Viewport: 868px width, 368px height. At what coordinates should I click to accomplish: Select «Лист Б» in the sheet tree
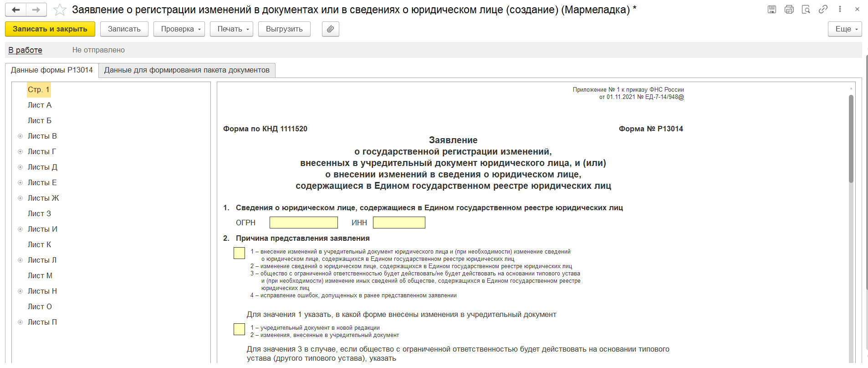point(40,121)
